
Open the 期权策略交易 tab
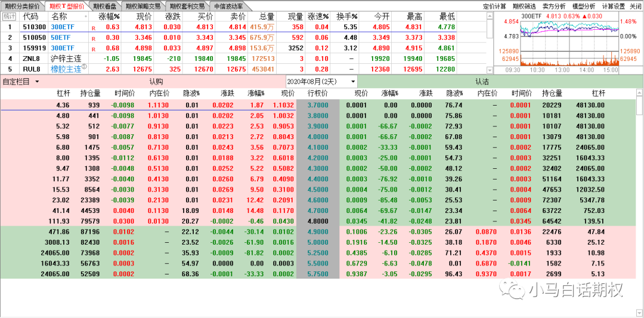click(143, 6)
